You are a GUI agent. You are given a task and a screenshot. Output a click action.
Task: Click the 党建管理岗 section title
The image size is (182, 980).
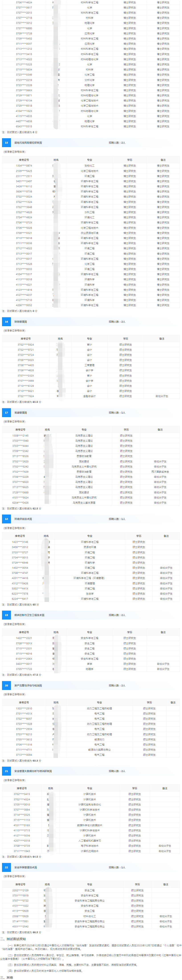(x=20, y=412)
